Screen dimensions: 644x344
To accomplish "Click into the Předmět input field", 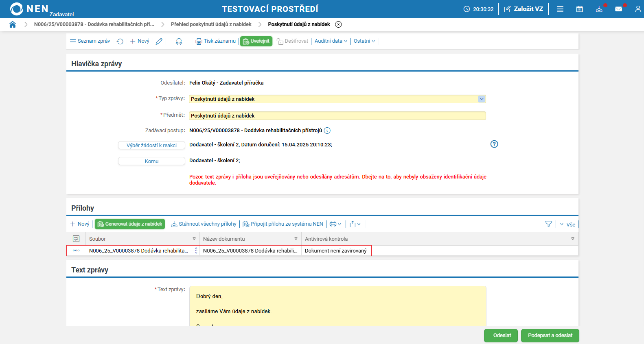I will 337,116.
